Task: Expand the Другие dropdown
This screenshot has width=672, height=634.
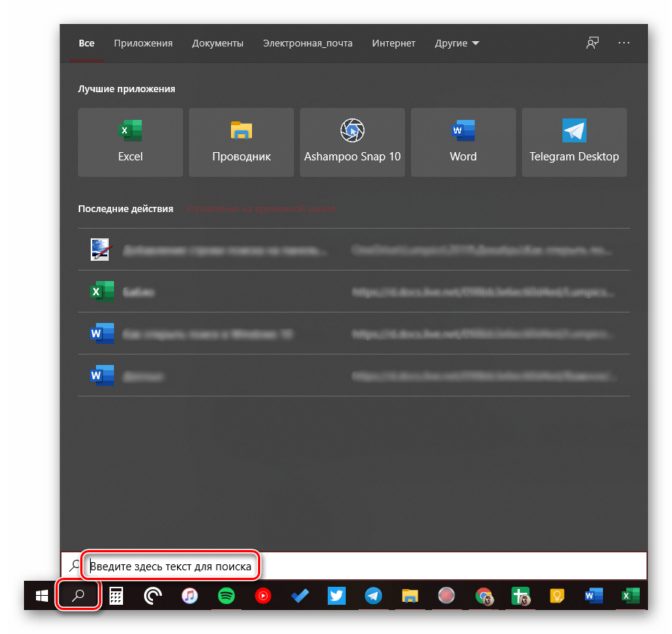Action: pos(457,43)
